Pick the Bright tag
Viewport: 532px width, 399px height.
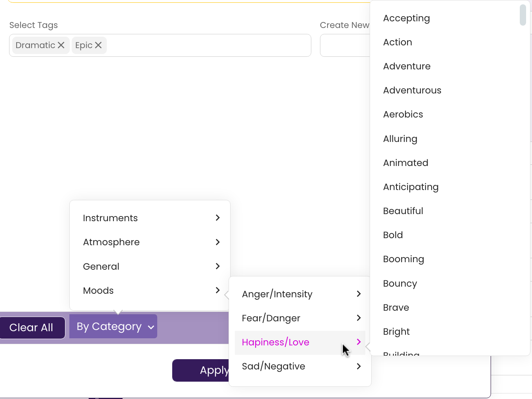tap(396, 332)
